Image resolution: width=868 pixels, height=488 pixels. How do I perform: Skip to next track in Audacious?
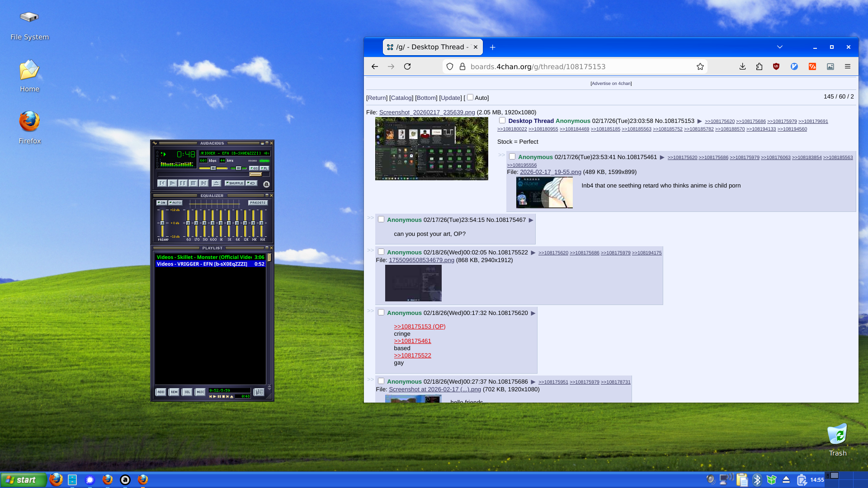pos(204,183)
